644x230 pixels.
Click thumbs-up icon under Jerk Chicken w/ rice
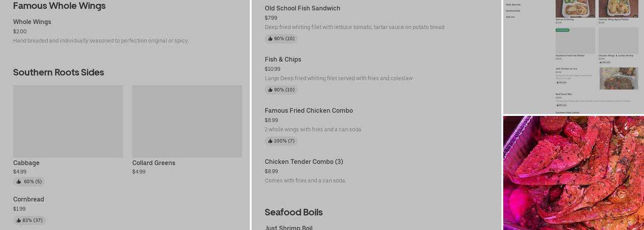[x=558, y=82]
